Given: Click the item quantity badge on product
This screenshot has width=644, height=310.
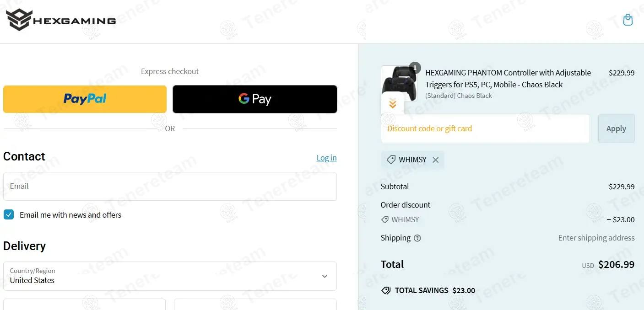Looking at the screenshot, I should click(x=415, y=68).
